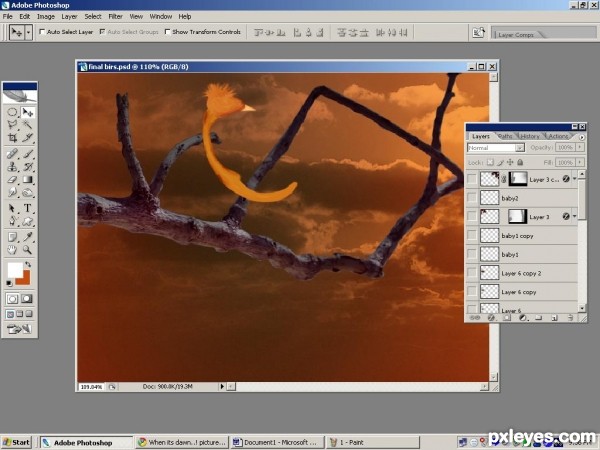Select the Brush tool
This screenshot has height=450, width=600.
[28, 154]
